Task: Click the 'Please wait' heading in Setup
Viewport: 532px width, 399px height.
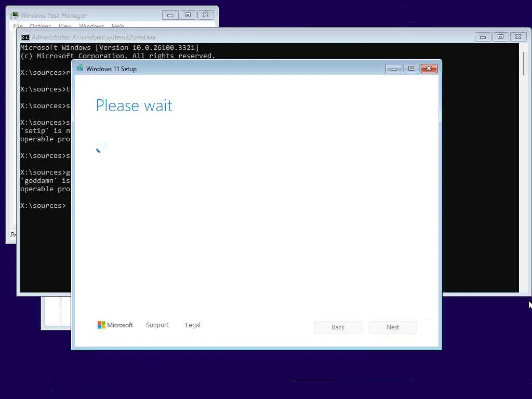Action: pyautogui.click(x=134, y=105)
